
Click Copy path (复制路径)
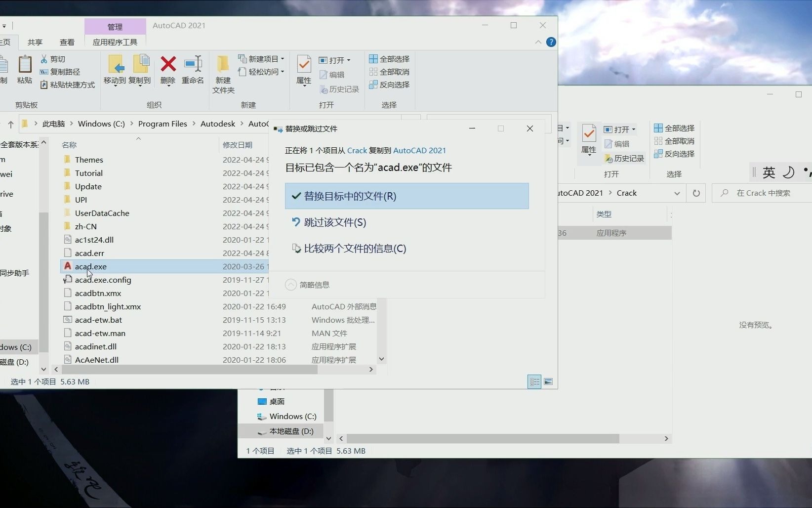[60, 72]
